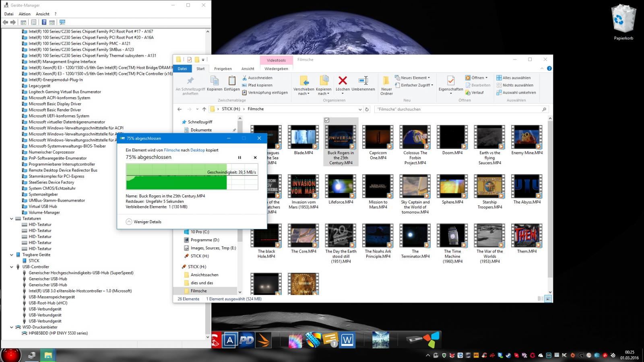Click the Ausschneiden scissors icon in ribbon
The image size is (644, 362).
pos(244,78)
